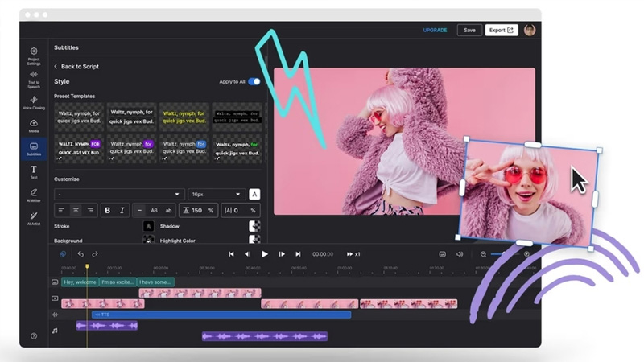Choose yellow text preset template
This screenshot has width=644, height=362.
pyautogui.click(x=184, y=117)
